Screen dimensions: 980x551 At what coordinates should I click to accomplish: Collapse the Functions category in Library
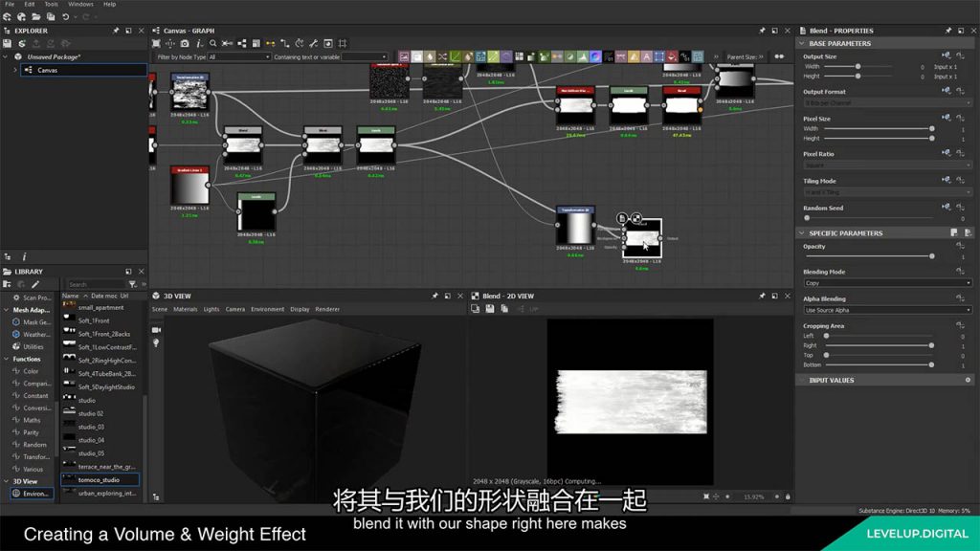pyautogui.click(x=7, y=360)
